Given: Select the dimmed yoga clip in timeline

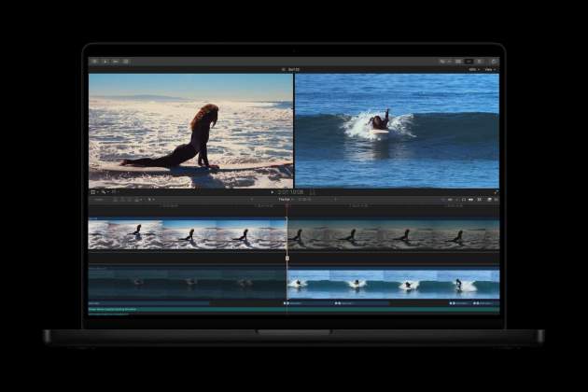Looking at the screenshot, I should pos(393,234).
